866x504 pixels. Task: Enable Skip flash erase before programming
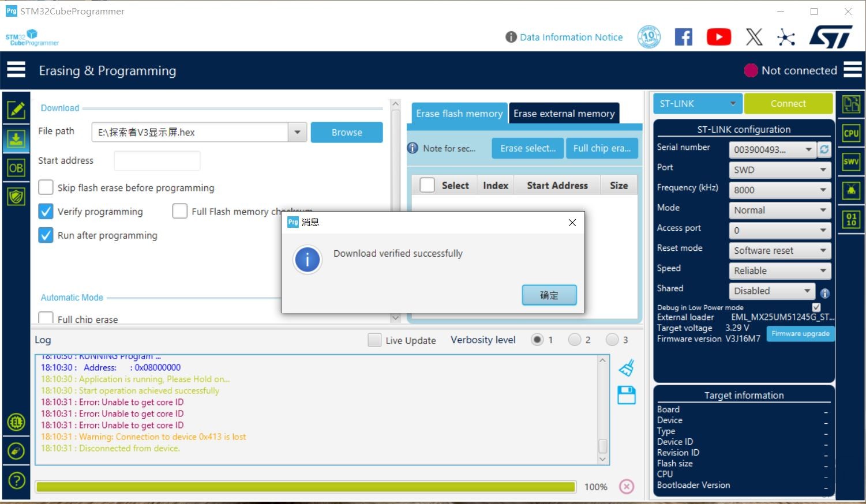[46, 187]
